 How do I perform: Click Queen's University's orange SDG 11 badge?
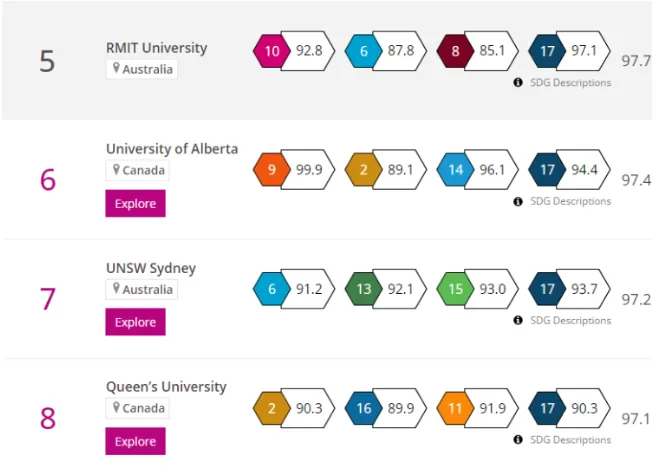pyautogui.click(x=456, y=407)
